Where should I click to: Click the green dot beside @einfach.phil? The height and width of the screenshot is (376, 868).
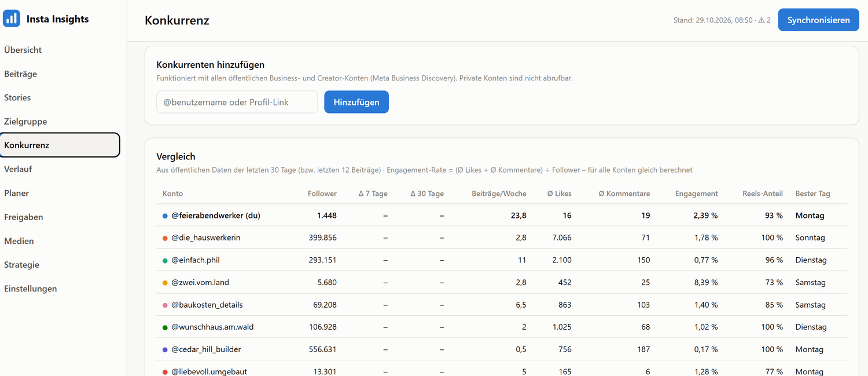pyautogui.click(x=165, y=260)
